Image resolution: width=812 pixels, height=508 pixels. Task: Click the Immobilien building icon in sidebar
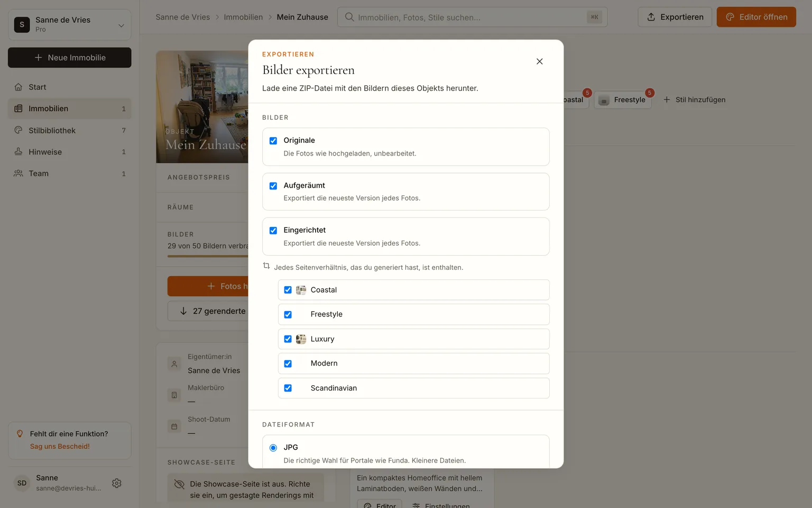point(19,108)
